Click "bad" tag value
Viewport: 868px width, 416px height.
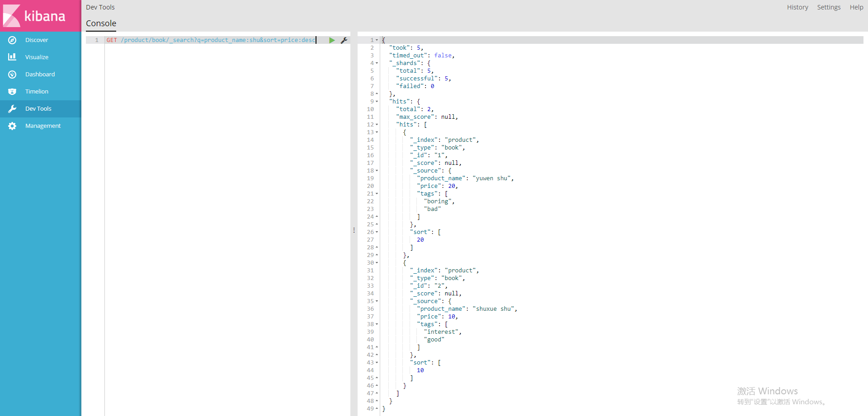(x=432, y=209)
